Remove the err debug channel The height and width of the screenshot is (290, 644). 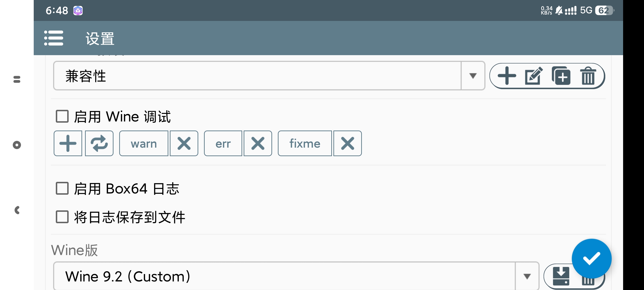coord(257,143)
